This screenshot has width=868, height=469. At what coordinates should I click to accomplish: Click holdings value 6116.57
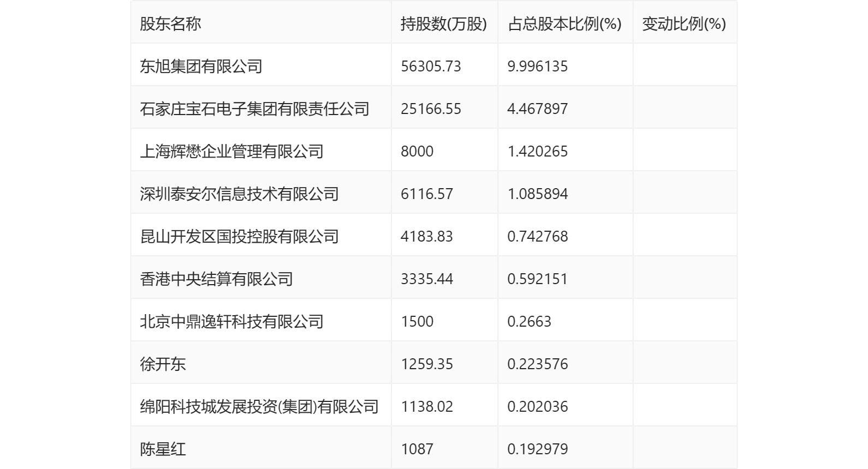(427, 194)
